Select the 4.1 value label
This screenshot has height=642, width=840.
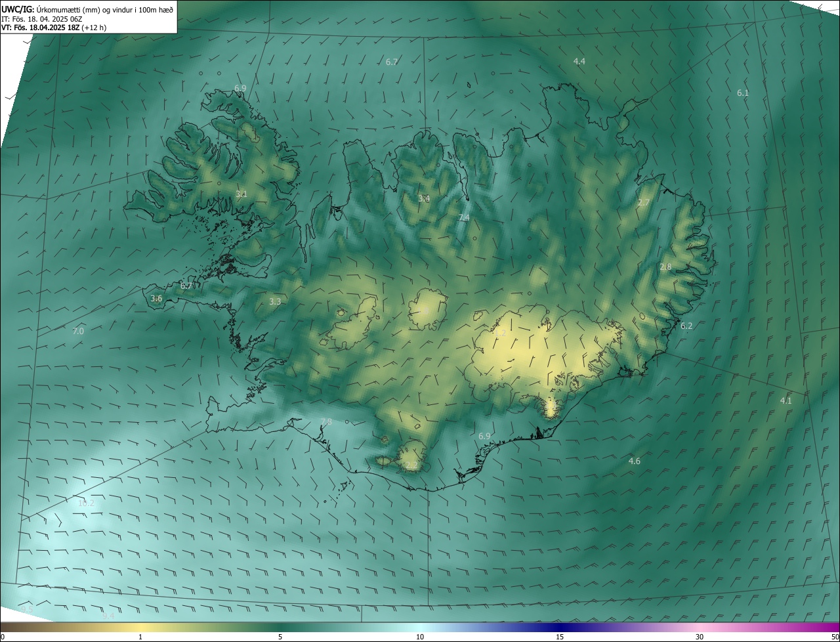click(x=786, y=400)
